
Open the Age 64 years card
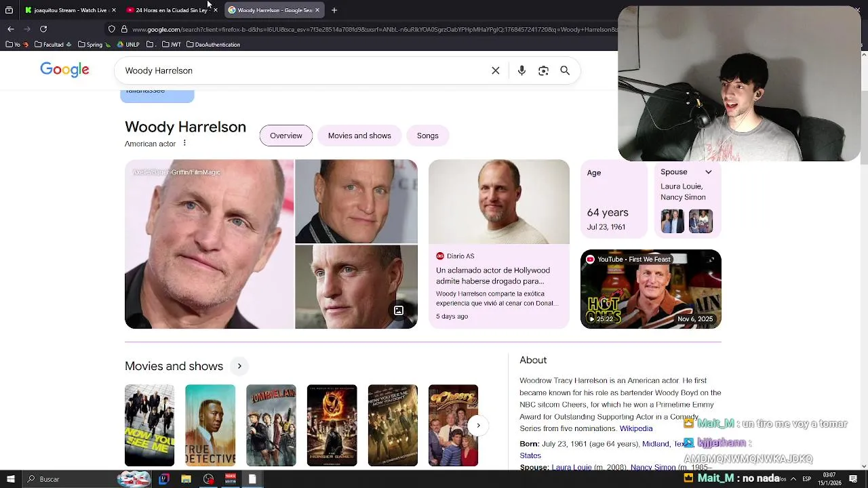coord(614,199)
